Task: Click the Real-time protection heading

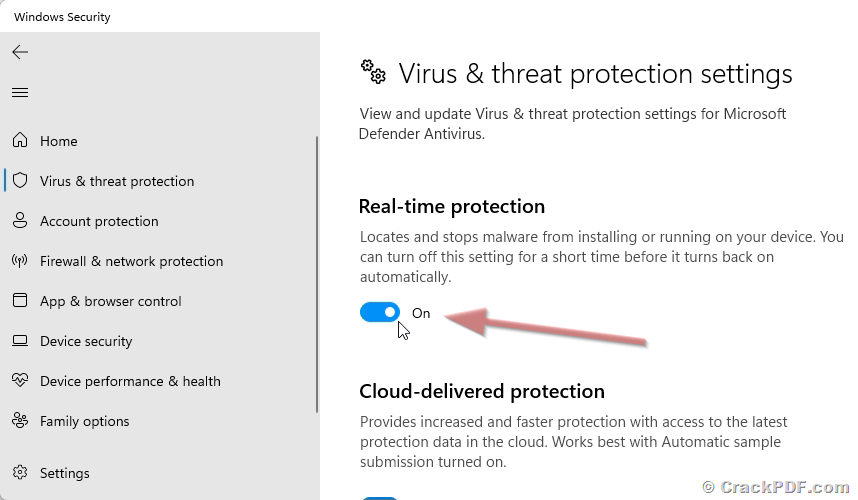Action: click(452, 207)
